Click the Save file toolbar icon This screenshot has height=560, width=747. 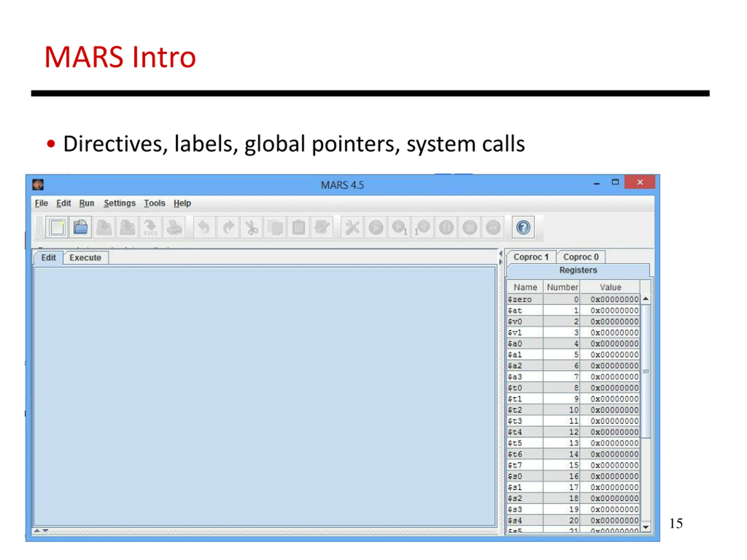click(104, 227)
